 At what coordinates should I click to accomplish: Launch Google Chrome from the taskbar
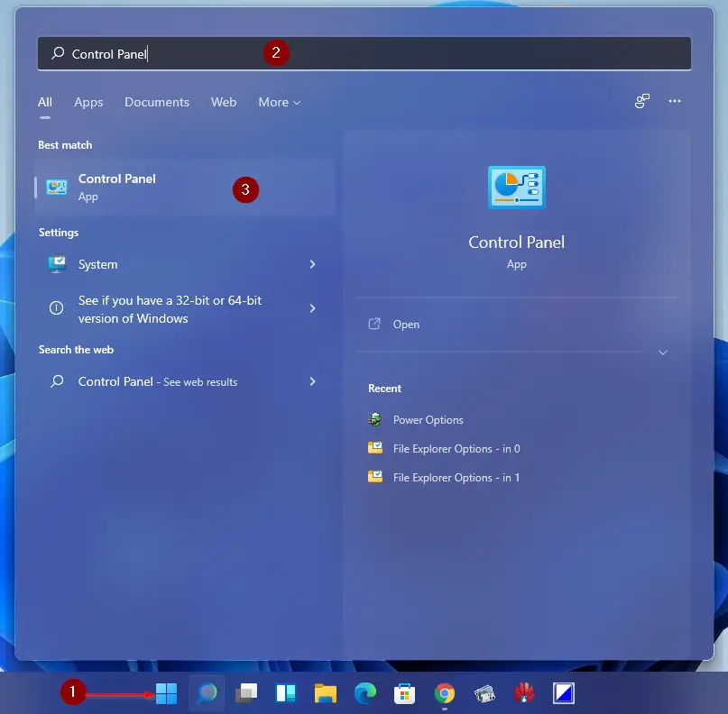(x=444, y=692)
